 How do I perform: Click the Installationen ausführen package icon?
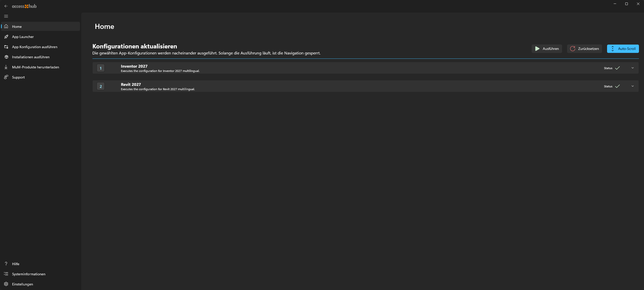(x=6, y=57)
